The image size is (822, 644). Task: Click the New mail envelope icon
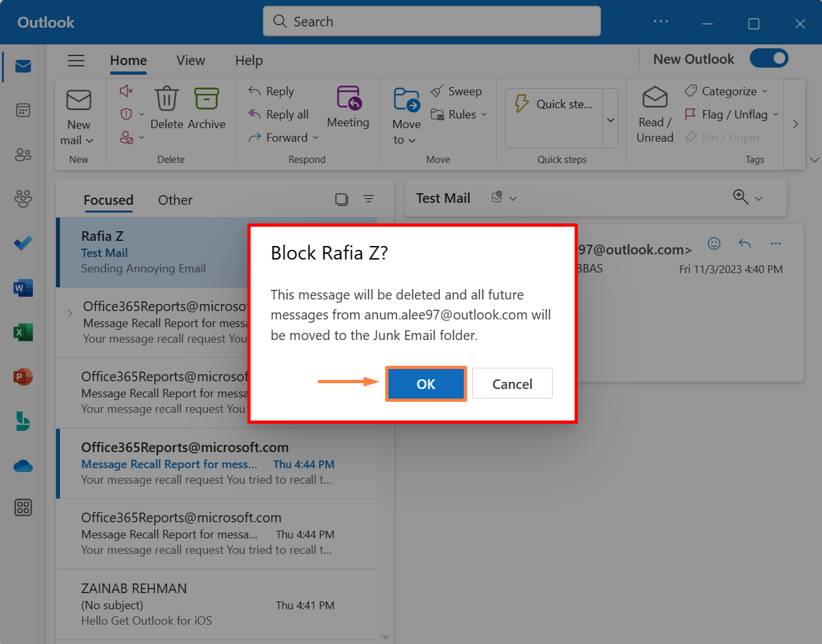79,100
